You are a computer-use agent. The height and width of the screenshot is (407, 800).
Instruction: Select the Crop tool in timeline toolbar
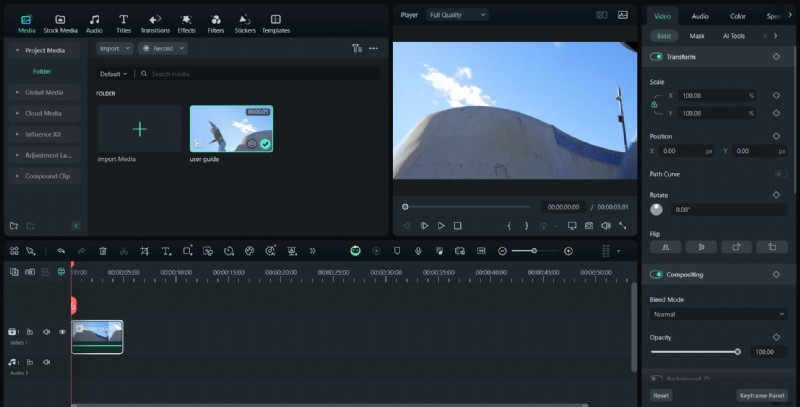click(x=145, y=251)
